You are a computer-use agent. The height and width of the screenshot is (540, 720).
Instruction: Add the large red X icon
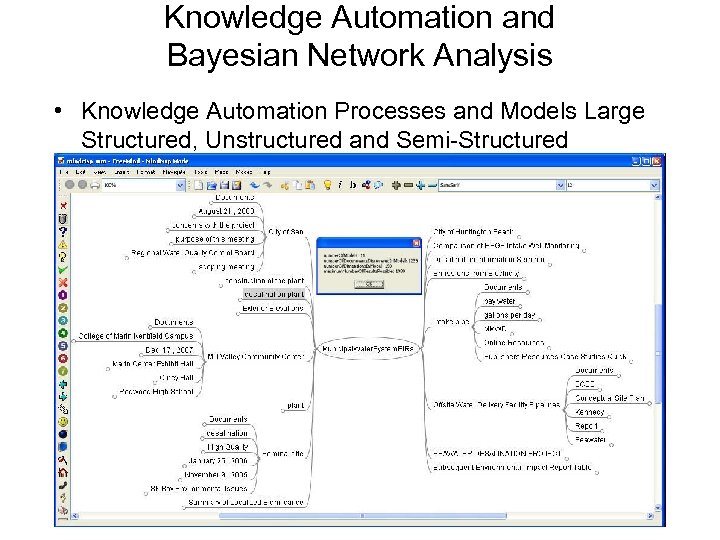63,282
